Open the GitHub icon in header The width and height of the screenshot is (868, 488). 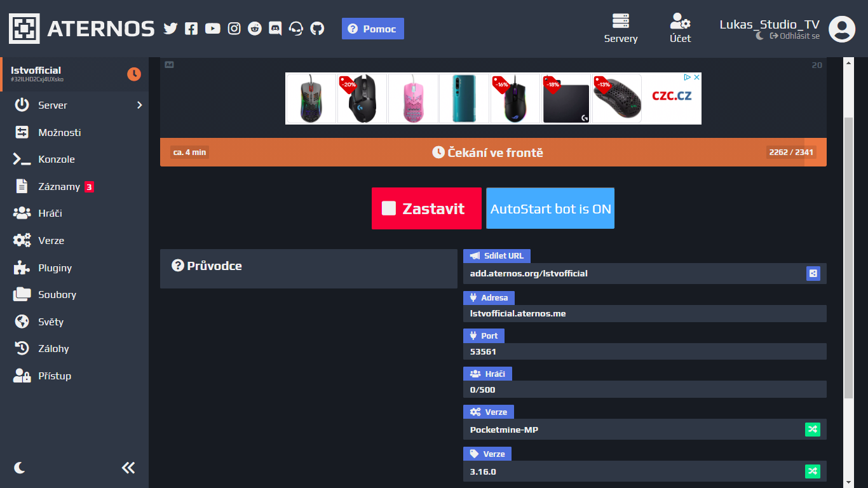317,29
